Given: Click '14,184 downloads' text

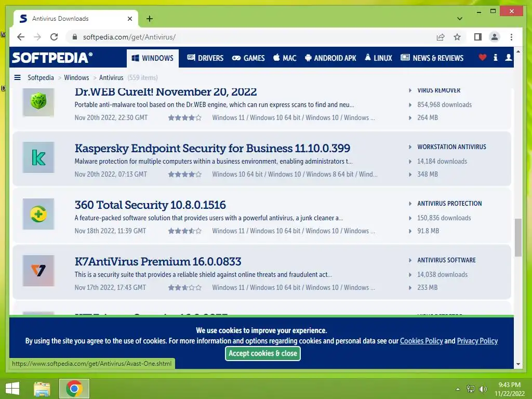Looking at the screenshot, I should [442, 161].
